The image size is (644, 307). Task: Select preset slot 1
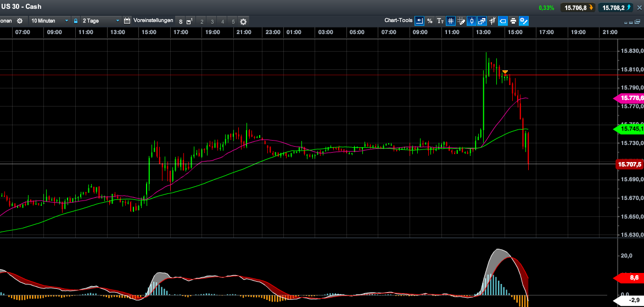(x=190, y=21)
